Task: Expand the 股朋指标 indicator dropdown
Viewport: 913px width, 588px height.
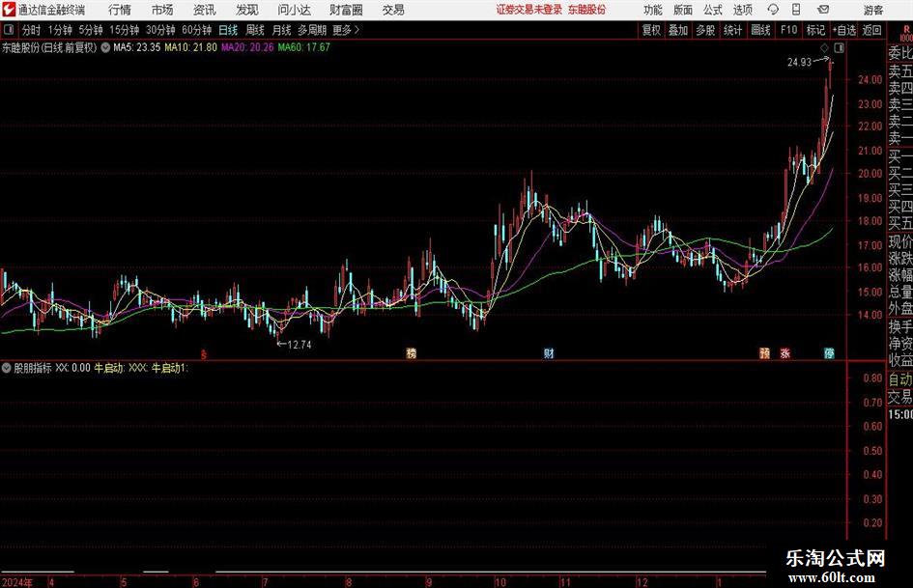Action: click(x=7, y=368)
